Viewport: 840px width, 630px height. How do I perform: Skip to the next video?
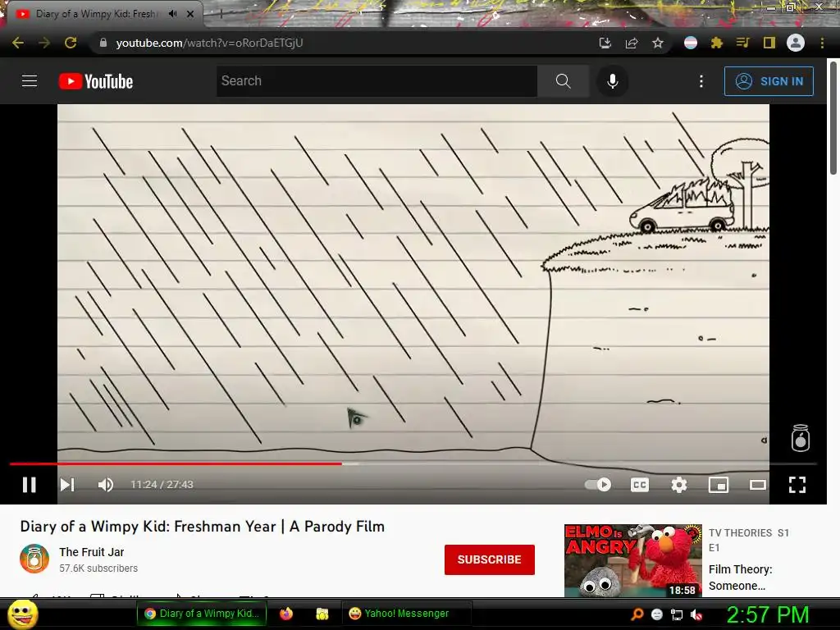67,485
